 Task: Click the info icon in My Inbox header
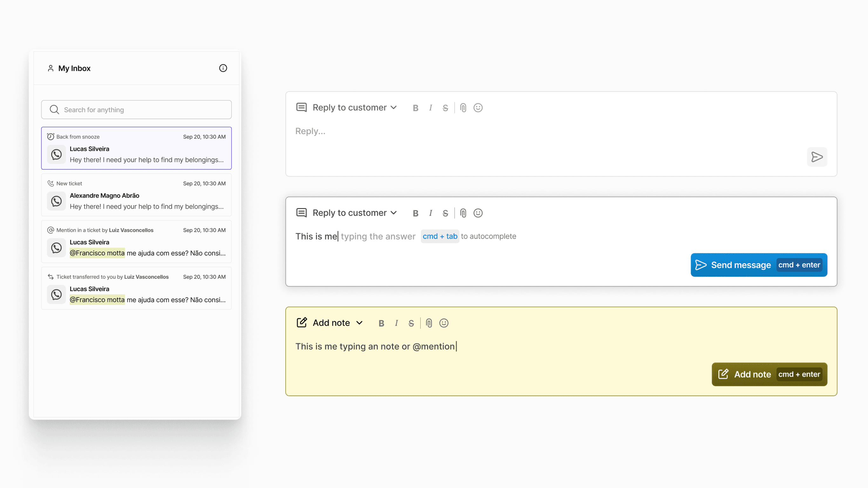[223, 68]
